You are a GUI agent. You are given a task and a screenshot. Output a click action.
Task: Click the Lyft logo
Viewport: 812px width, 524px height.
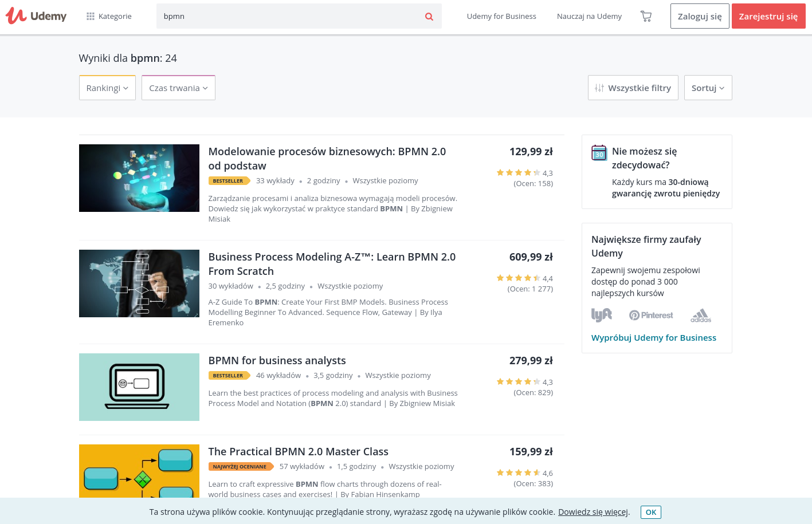pos(602,315)
